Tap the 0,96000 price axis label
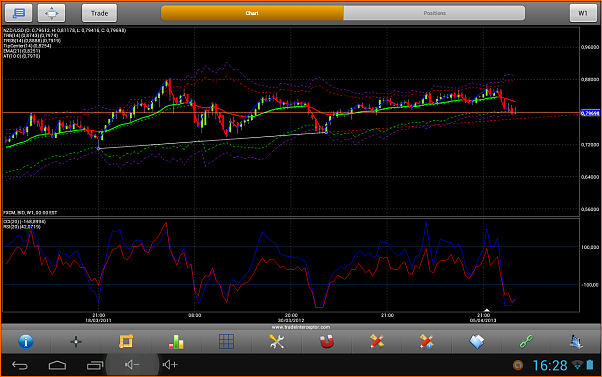The image size is (602, 377). coord(590,47)
